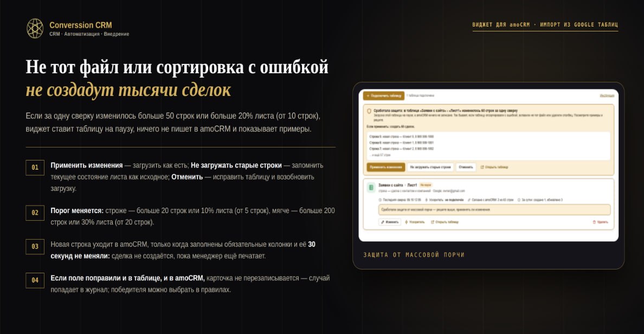Image resolution: width=644 pixels, height=334 pixels.
Task: Click the trash icon next to Удалить
Action: tap(594, 222)
